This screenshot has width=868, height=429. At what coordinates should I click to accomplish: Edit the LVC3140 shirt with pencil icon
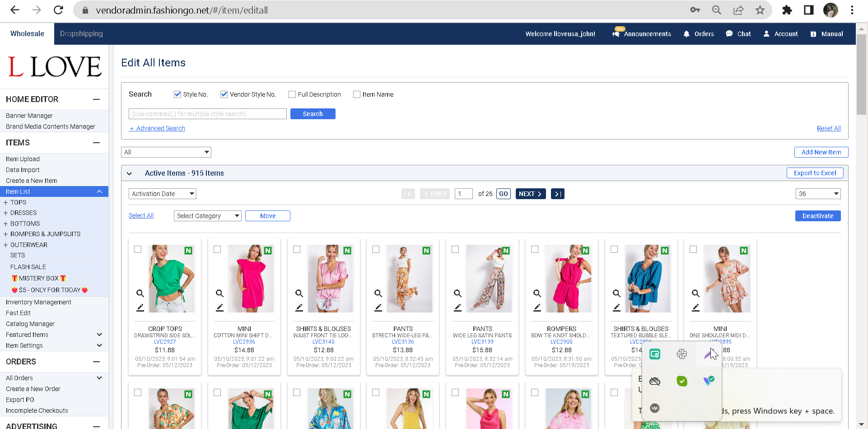[x=299, y=308]
